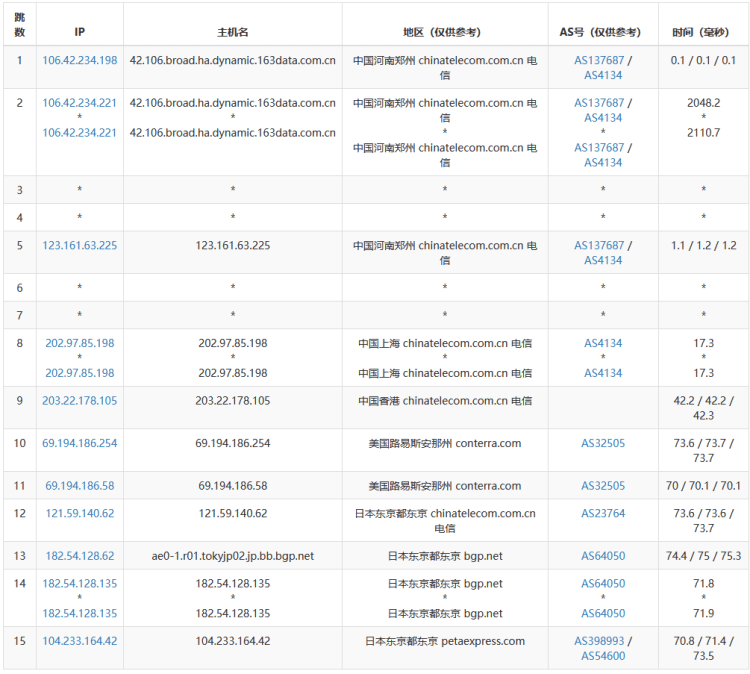Click the second AS4134 link in hop 8

[603, 373]
